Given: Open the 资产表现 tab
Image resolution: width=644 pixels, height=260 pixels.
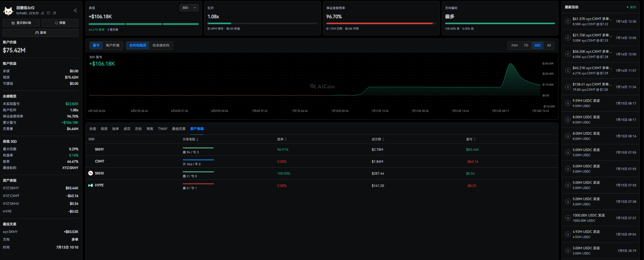Looking at the screenshot, I should click(197, 129).
